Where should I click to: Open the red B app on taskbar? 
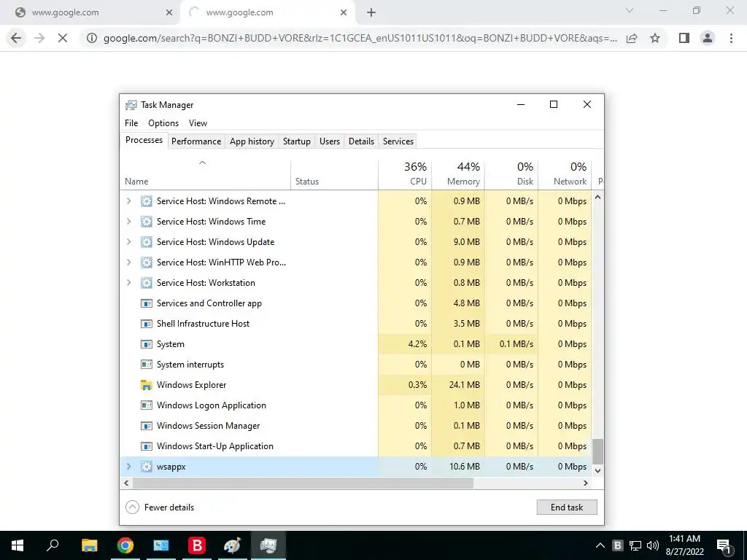tap(197, 545)
